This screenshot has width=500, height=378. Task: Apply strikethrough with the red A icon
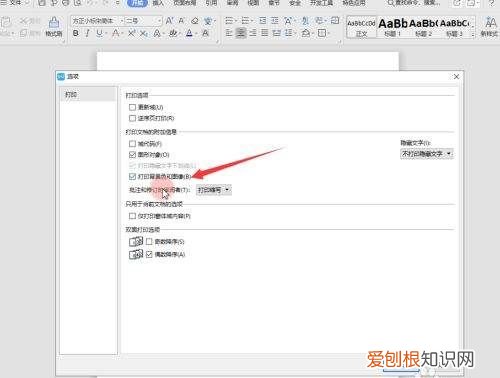click(116, 33)
